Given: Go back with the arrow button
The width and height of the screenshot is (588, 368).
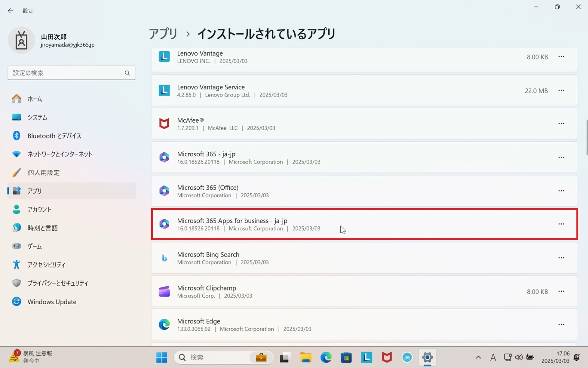Looking at the screenshot, I should 11,11.
